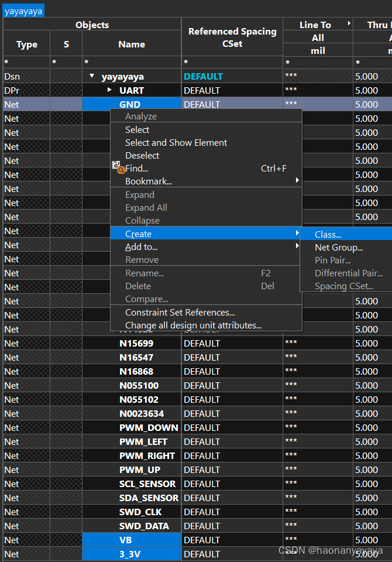The height and width of the screenshot is (562, 392).
Task: Open the Create submenu arrow
Action: tap(297, 233)
